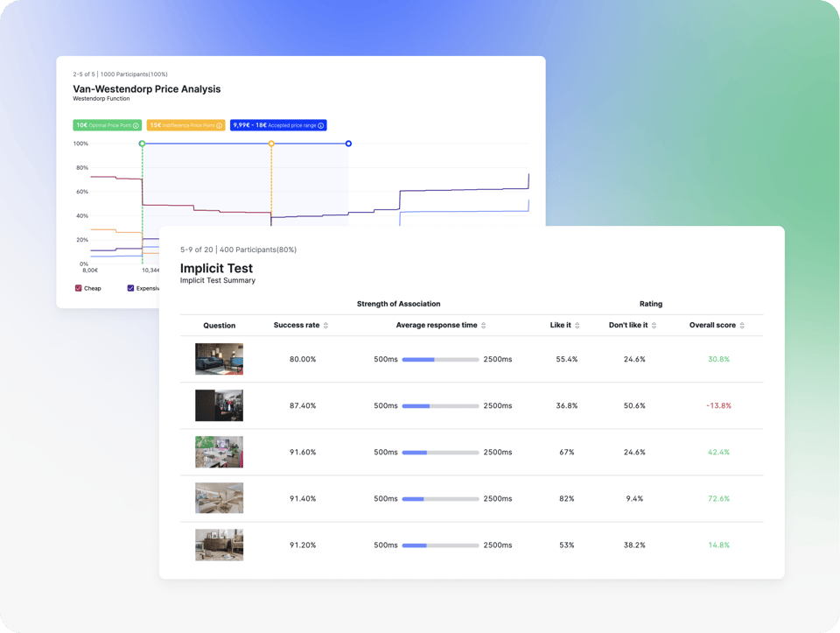The image size is (840, 633).
Task: Open the blue sofa living room thumbnail
Action: [219, 359]
